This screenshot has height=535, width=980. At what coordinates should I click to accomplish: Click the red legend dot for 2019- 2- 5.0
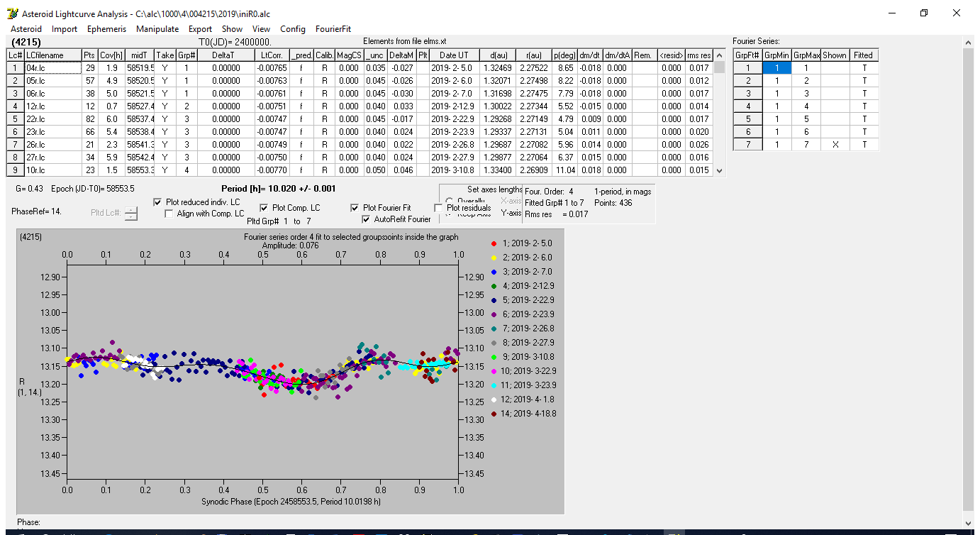pos(494,243)
